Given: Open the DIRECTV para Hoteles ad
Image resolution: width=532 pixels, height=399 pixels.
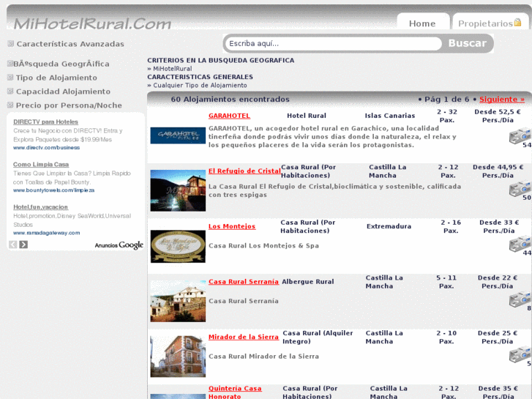Looking at the screenshot, I should tap(45, 122).
